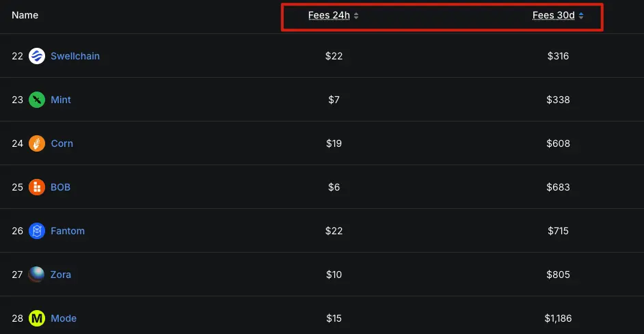Sort table by Fees 30d header

[x=553, y=16]
